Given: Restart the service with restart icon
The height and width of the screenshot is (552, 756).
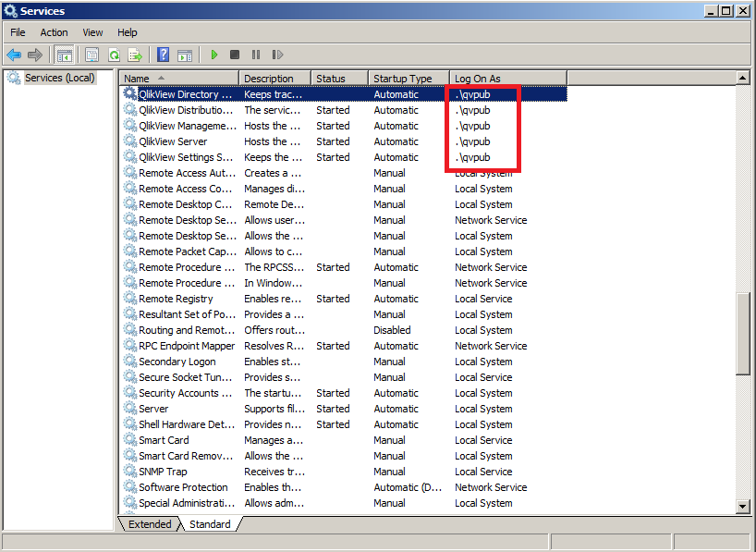Looking at the screenshot, I should click(277, 55).
